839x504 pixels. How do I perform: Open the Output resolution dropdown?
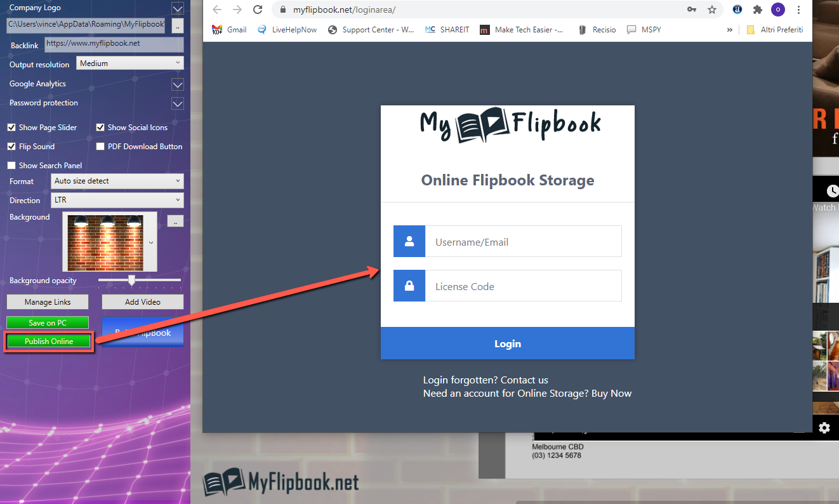(129, 62)
